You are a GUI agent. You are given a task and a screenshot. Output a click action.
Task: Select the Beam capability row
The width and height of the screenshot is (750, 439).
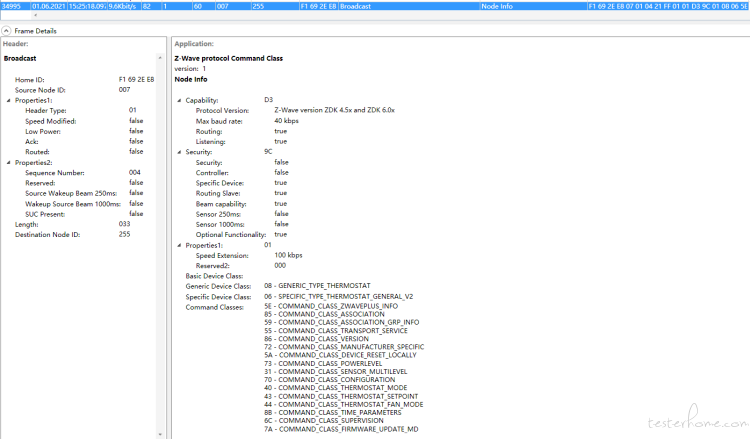[x=241, y=204]
